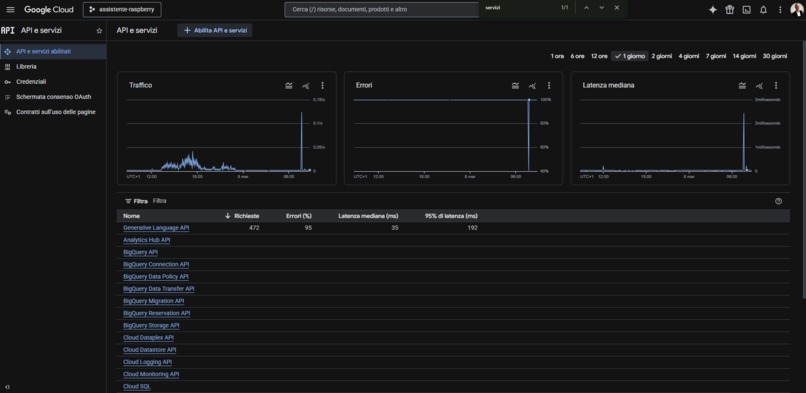Open Generative Language API link
Viewport: 806px width, 393px height.
[x=156, y=228]
